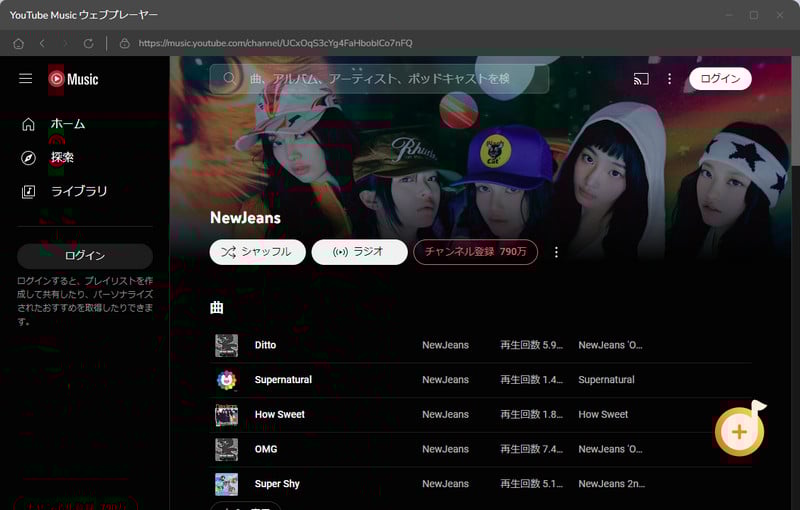
Task: Open the NewJeans 2n... album link
Action: 611,484
